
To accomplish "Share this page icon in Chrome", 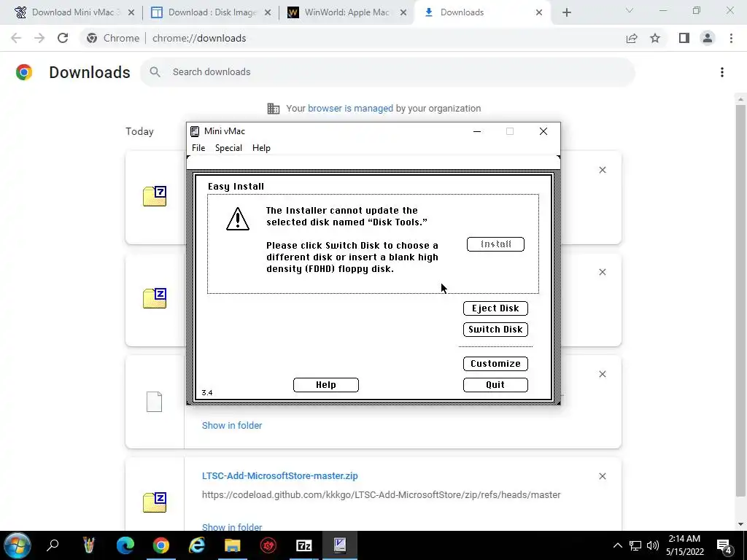I will point(632,38).
